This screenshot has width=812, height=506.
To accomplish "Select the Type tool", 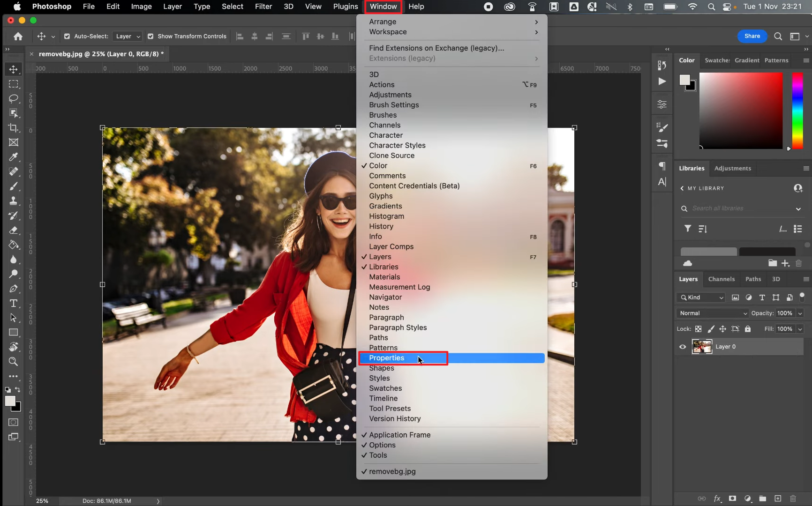I will [14, 304].
